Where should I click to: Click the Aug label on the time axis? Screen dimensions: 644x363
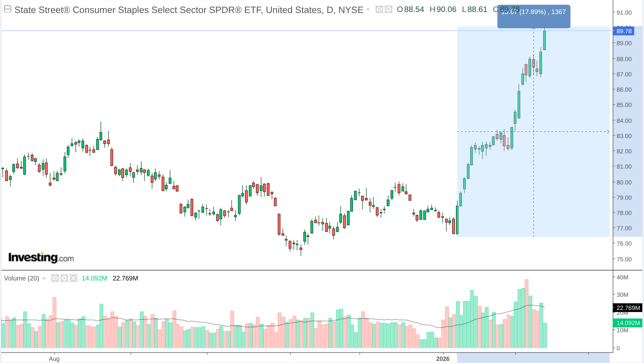pos(54,359)
